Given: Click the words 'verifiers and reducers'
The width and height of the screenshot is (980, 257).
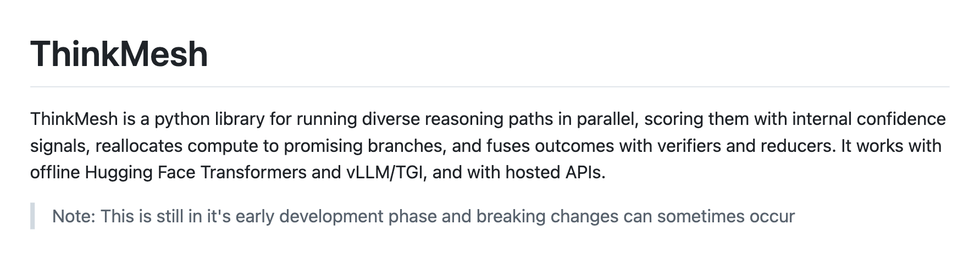Looking at the screenshot, I should [746, 146].
